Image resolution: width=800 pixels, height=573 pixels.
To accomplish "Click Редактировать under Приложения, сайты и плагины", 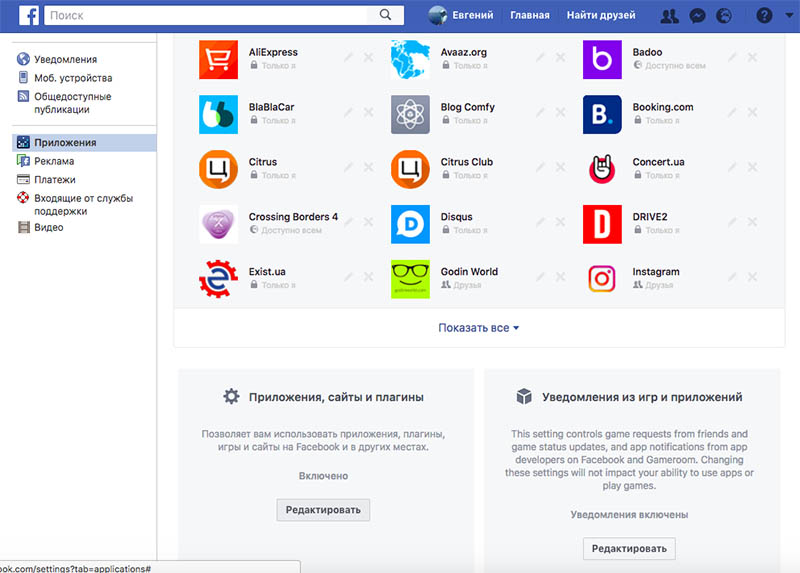I will pos(323,510).
